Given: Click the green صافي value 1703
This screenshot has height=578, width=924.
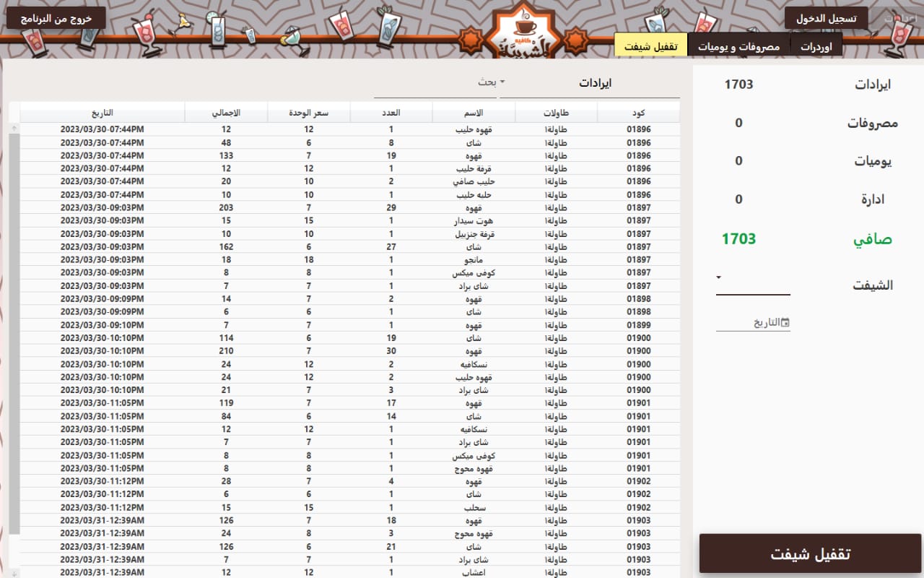Looking at the screenshot, I should click(x=738, y=238).
